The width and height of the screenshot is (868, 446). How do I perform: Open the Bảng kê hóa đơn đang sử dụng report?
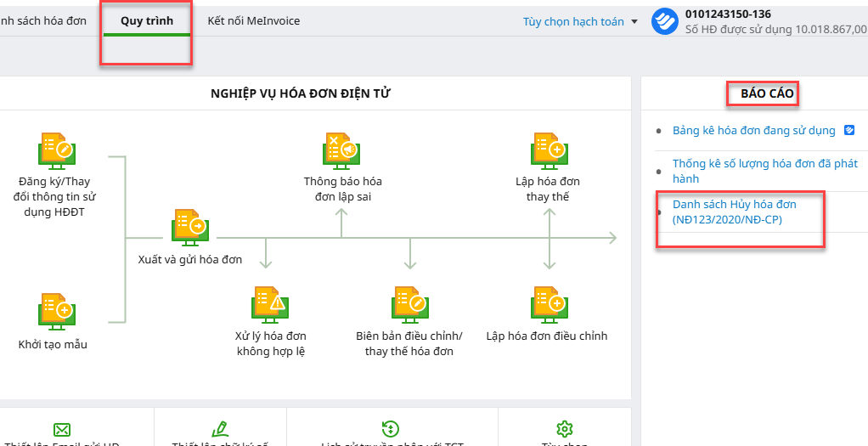753,131
